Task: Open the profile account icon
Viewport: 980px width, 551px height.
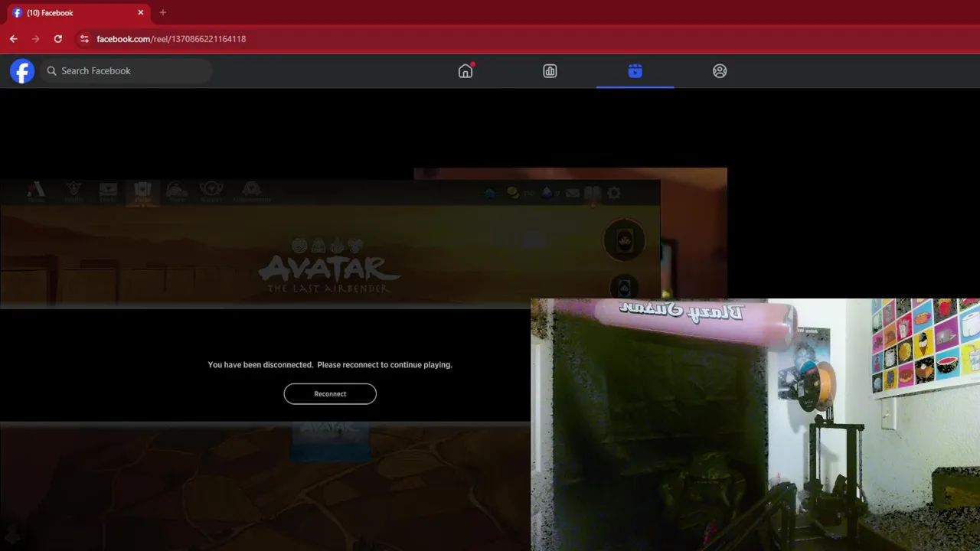Action: [x=720, y=71]
